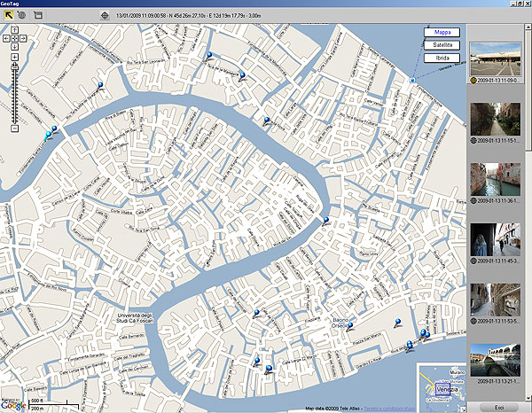Click the center return-to-last-view pan button
532x413 pixels.
tap(14, 39)
